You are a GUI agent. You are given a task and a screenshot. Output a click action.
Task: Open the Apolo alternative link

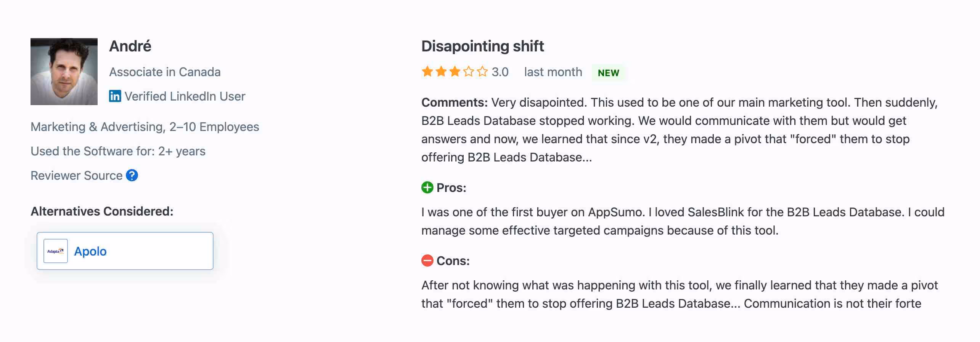[x=90, y=251]
